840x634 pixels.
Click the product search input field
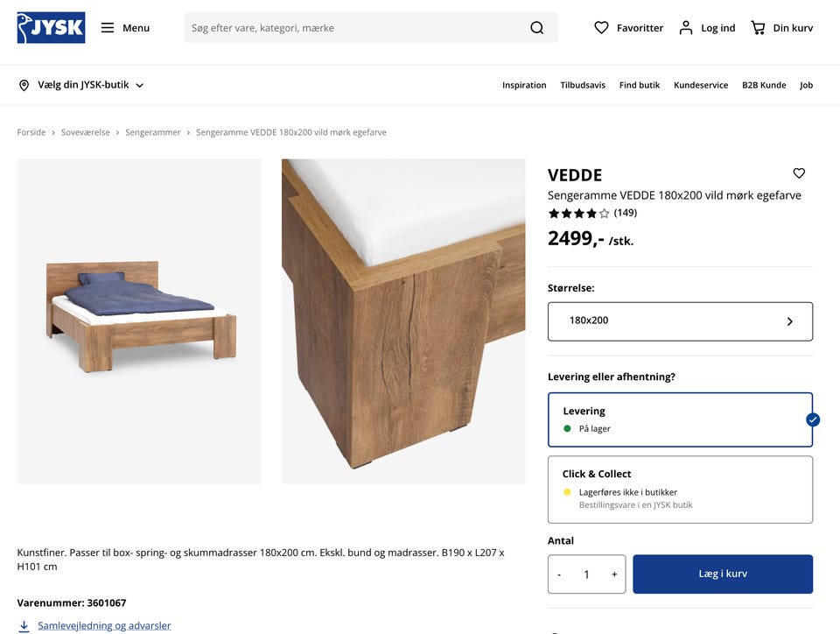[354, 28]
